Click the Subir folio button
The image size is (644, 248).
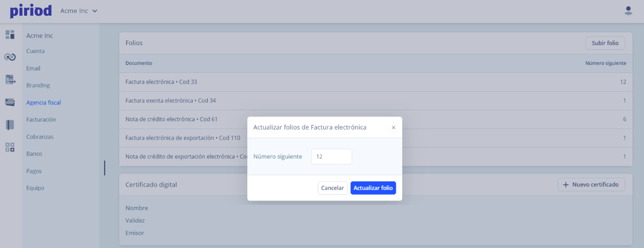(x=605, y=43)
